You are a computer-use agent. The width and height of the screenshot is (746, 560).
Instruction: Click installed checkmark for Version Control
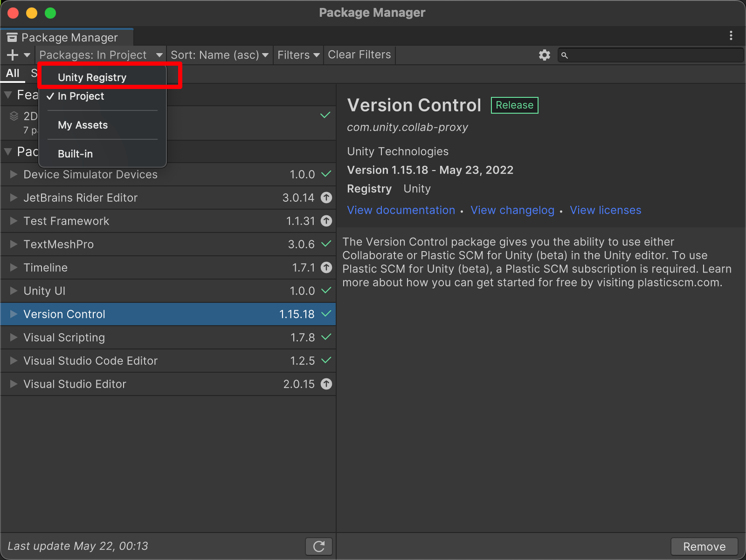326,314
